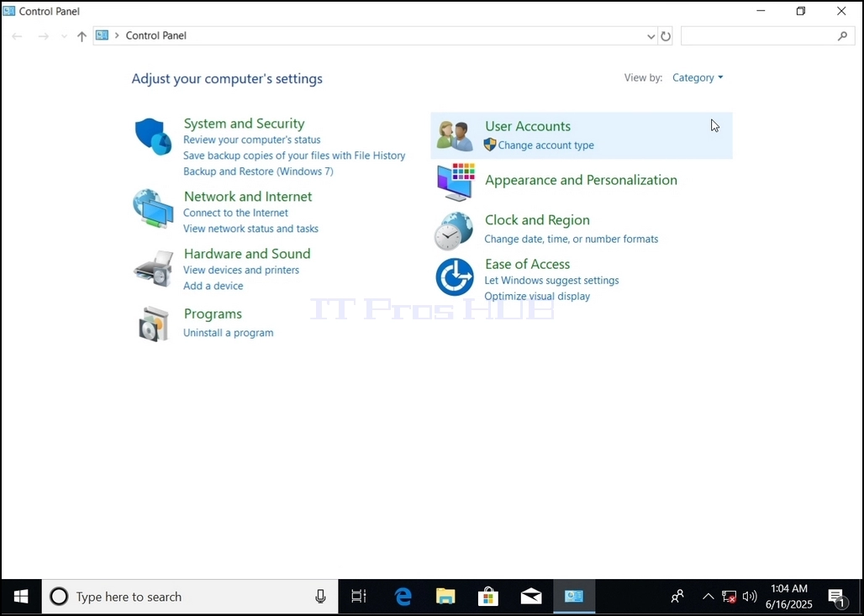Launch Microsoft Edge from the taskbar
The width and height of the screenshot is (864, 616).
pyautogui.click(x=403, y=596)
